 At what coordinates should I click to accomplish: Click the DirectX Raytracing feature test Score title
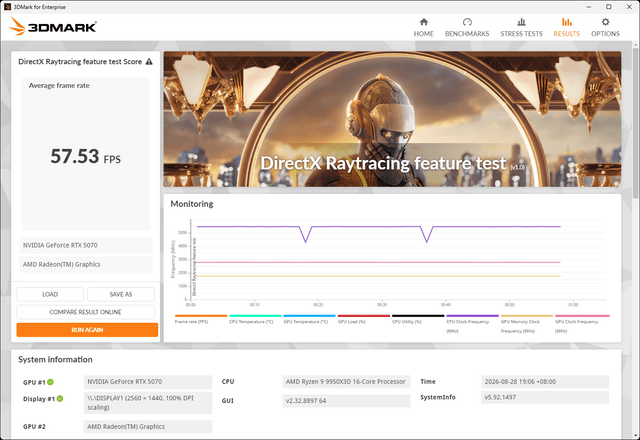point(80,62)
